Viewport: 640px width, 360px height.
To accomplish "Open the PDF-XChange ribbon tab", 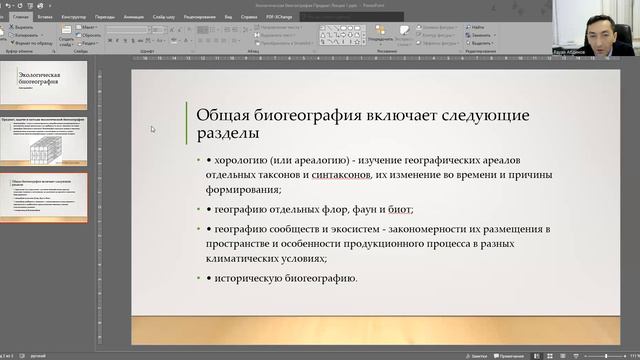I will 279,17.
